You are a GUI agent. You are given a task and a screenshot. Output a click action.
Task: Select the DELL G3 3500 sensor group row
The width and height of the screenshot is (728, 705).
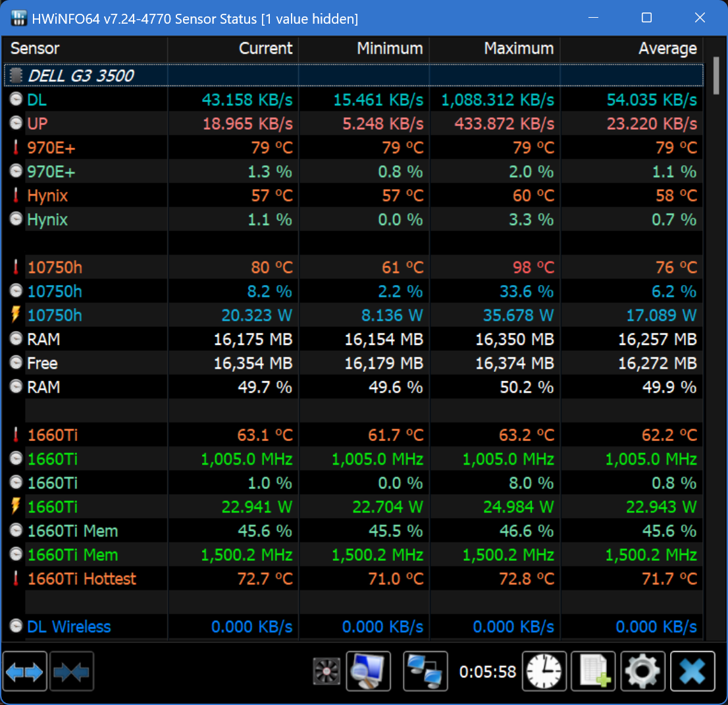pyautogui.click(x=353, y=75)
